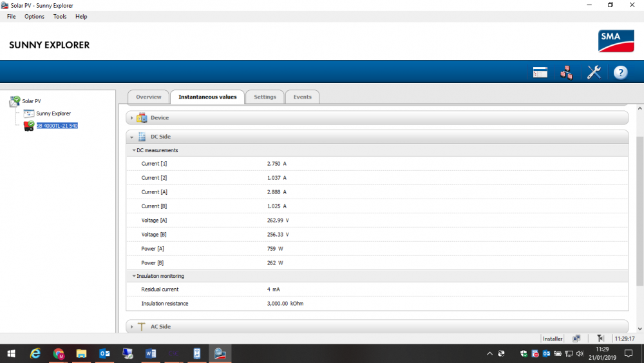Expand the AC Side section

[x=132, y=327]
